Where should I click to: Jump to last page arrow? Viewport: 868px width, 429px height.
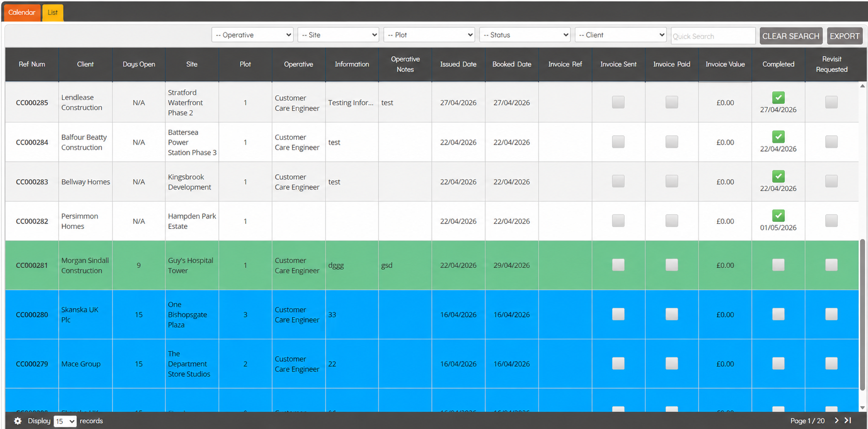tap(848, 420)
